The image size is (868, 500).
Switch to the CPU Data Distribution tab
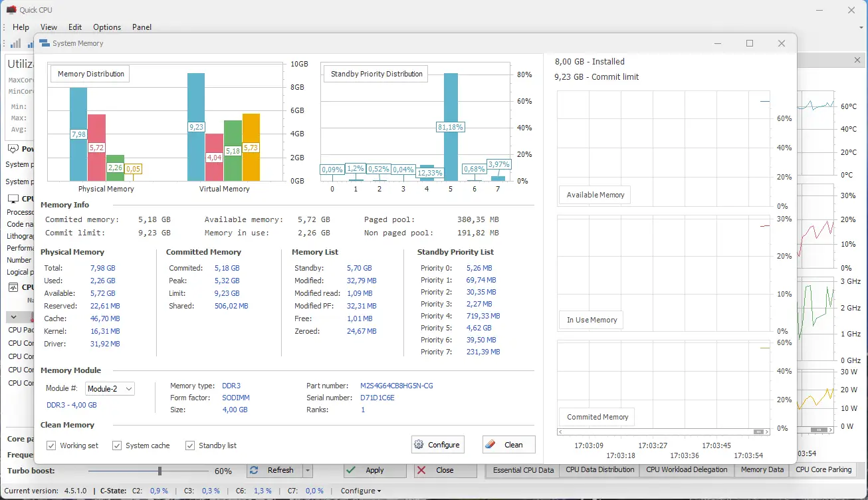tap(600, 469)
